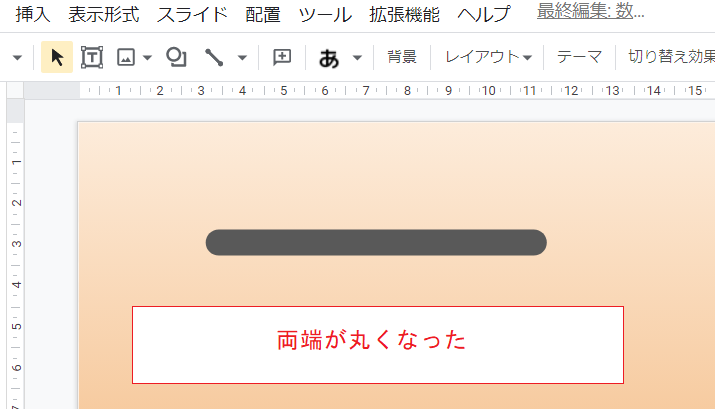
Task: Open the 挿入 menu
Action: pyautogui.click(x=32, y=15)
